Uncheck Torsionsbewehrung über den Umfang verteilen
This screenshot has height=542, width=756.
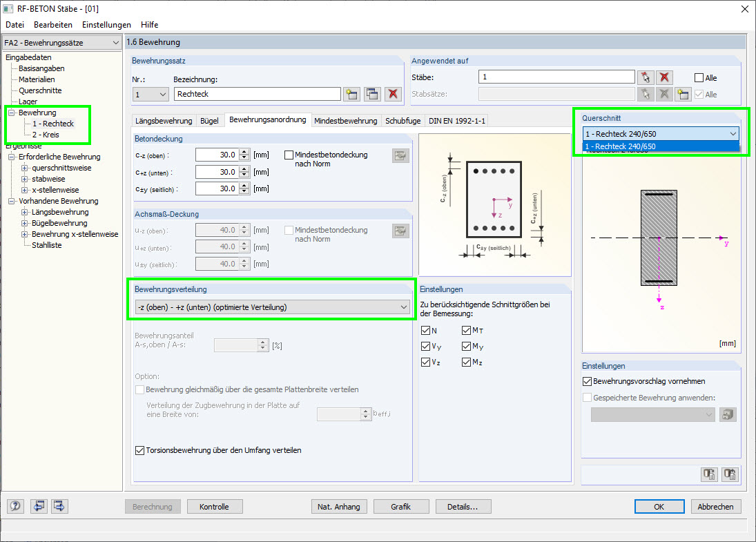point(138,450)
